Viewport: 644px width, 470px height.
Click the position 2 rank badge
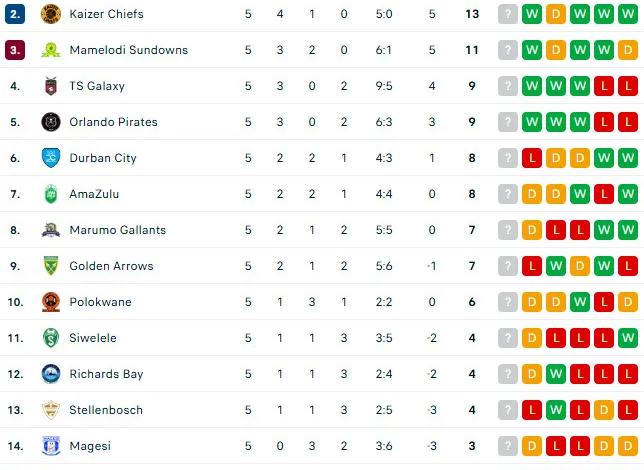[15, 14]
